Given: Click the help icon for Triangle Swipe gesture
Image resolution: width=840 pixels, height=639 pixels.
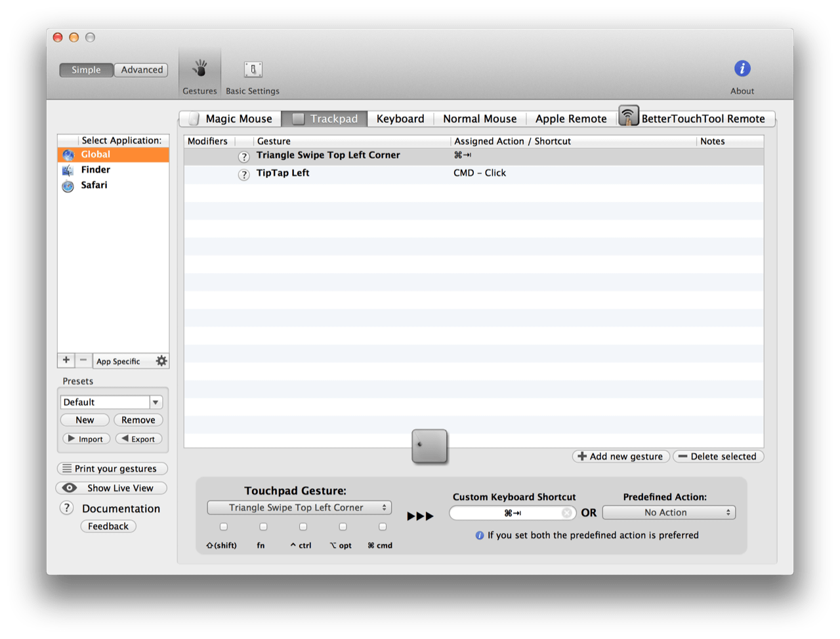Looking at the screenshot, I should 243,157.
